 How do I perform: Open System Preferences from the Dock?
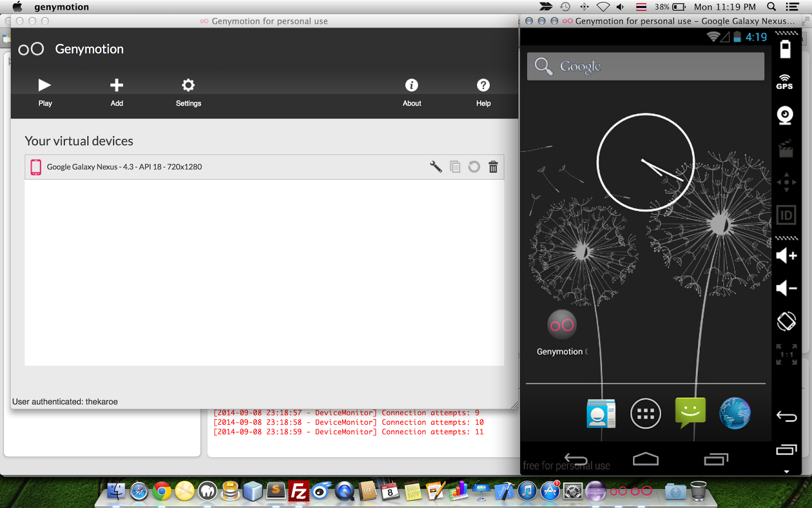click(x=573, y=491)
